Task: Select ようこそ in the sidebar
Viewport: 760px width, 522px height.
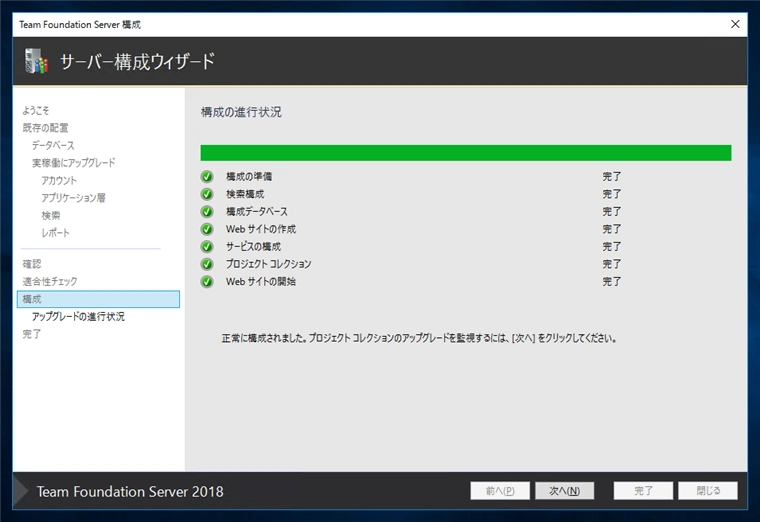Action: (36, 111)
